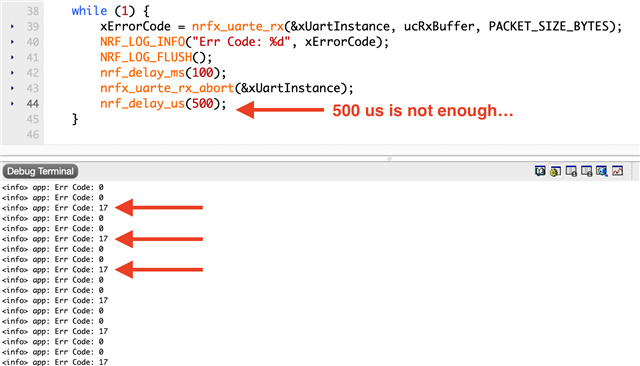The width and height of the screenshot is (640, 366).
Task: Click the NRF_LOG_FLUSH macro
Action: click(146, 58)
